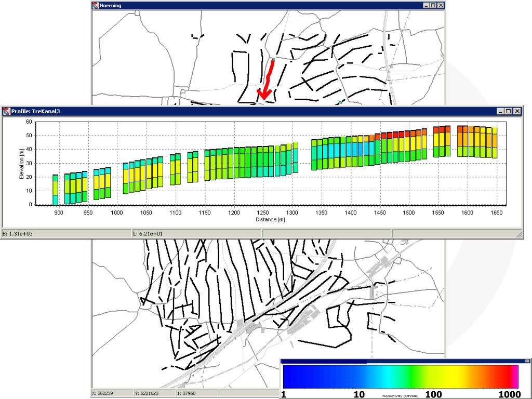The width and height of the screenshot is (532, 399).
Task: Click the 'Y: 6221623' status bar entry
Action: (155, 393)
